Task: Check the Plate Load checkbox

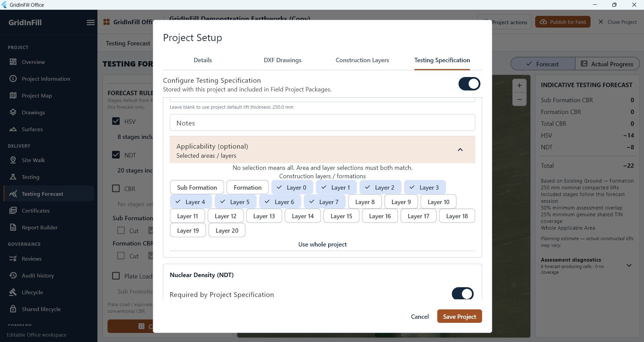Action: [x=116, y=276]
